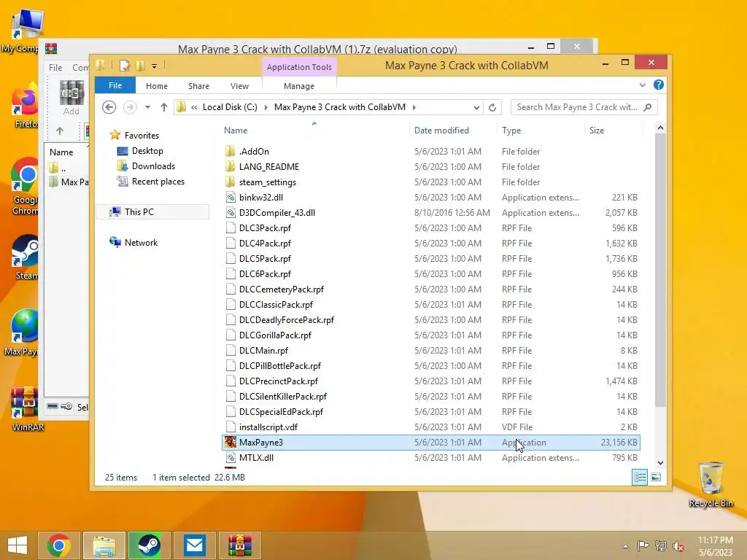Open Downloads in the navigation pane
Viewport: 747px width, 560px height.
coord(153,166)
